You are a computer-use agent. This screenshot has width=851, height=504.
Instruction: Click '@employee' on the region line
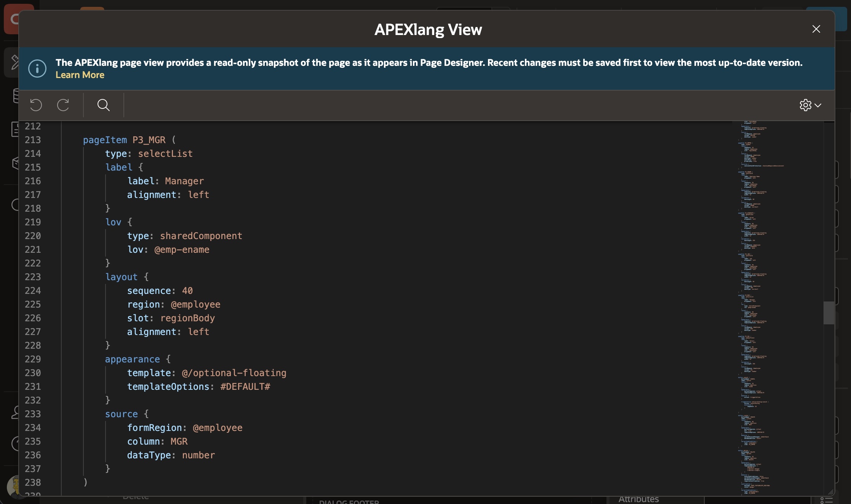coord(195,305)
